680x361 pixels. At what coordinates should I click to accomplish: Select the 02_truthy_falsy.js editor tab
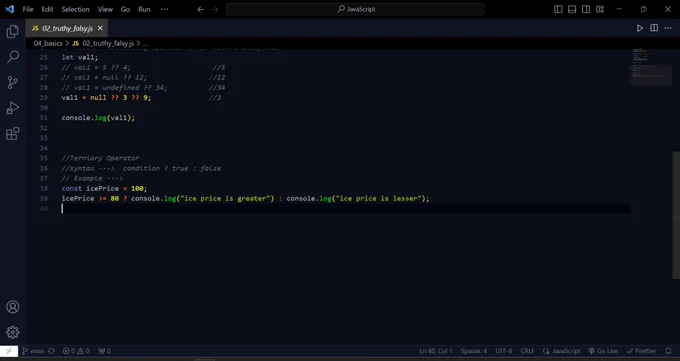click(67, 28)
